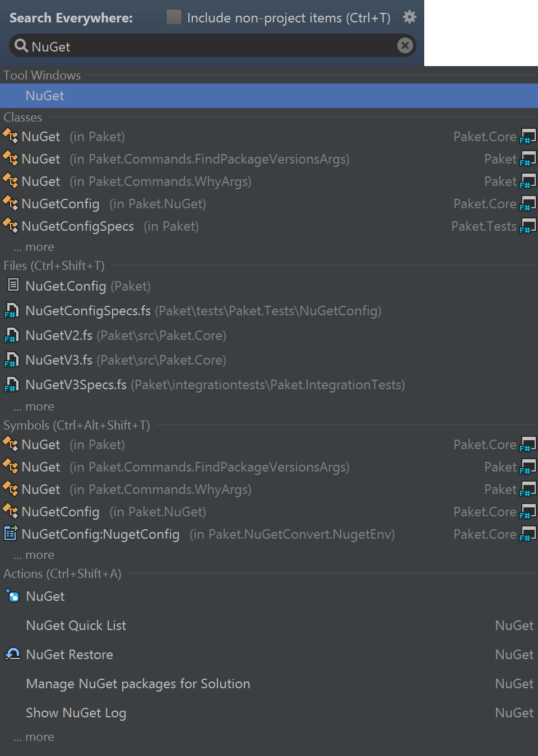
Task: Show more Actions results
Action: [34, 737]
